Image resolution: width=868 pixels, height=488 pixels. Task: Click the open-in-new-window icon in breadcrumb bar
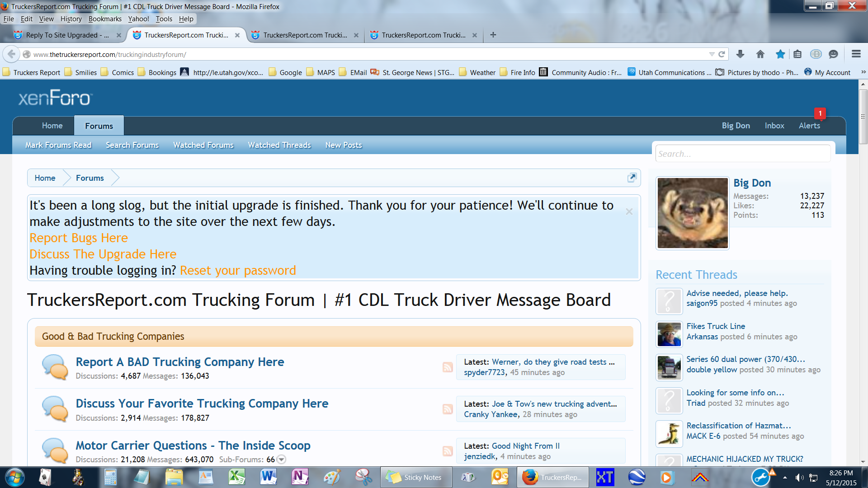[632, 178]
